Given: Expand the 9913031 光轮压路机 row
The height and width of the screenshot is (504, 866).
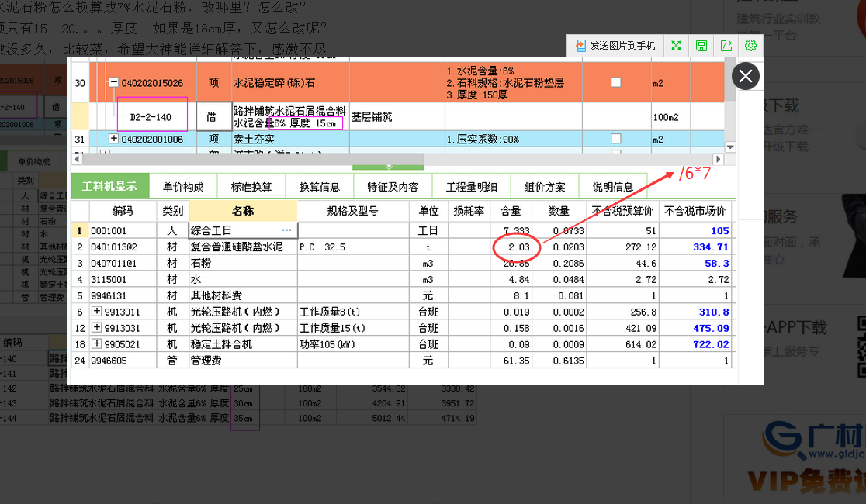Looking at the screenshot, I should click(x=97, y=327).
